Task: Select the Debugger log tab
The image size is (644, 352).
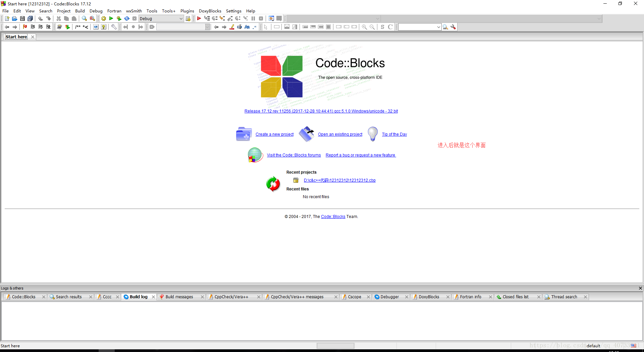Action: 389,297
